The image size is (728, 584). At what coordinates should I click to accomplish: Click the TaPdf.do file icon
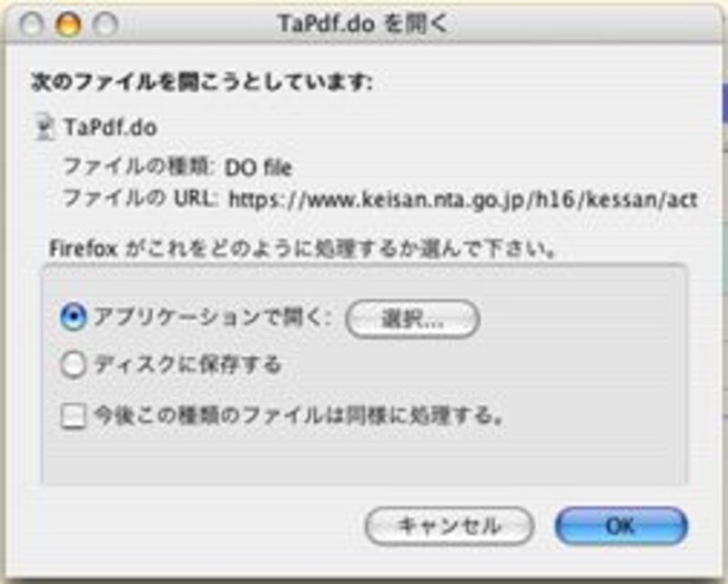(45, 127)
